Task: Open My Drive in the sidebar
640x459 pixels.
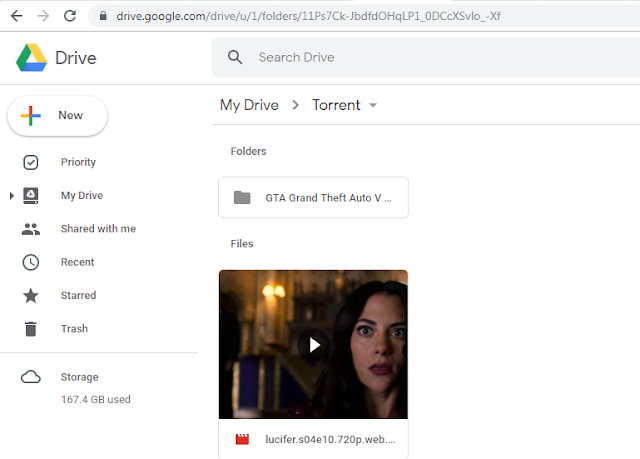Action: tap(82, 195)
